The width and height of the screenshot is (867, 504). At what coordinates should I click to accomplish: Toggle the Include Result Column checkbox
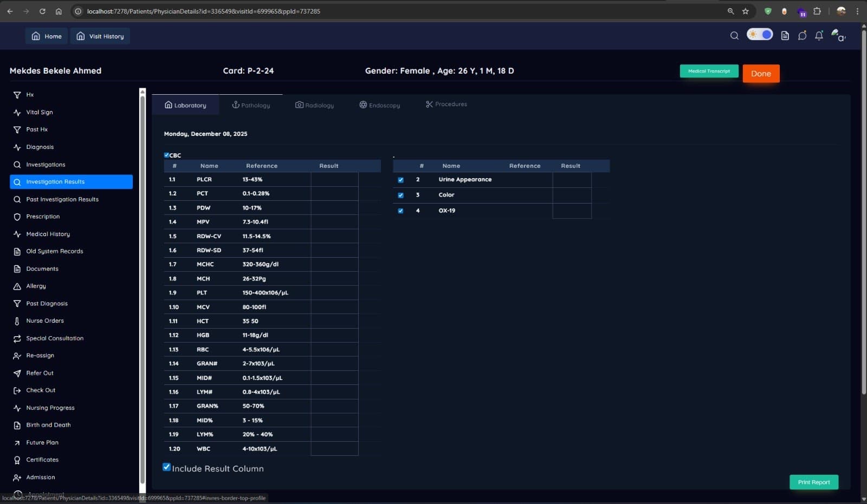coord(167,467)
